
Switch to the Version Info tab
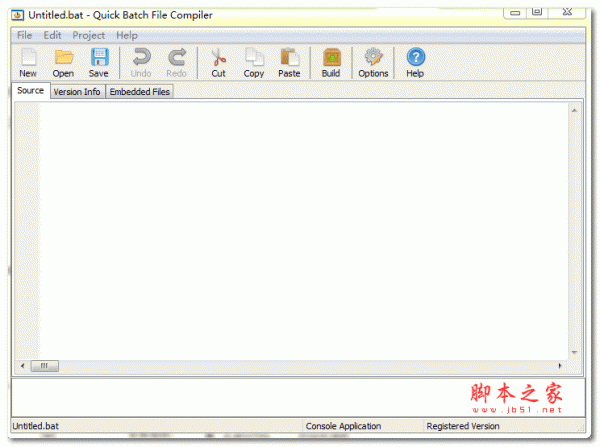click(77, 92)
